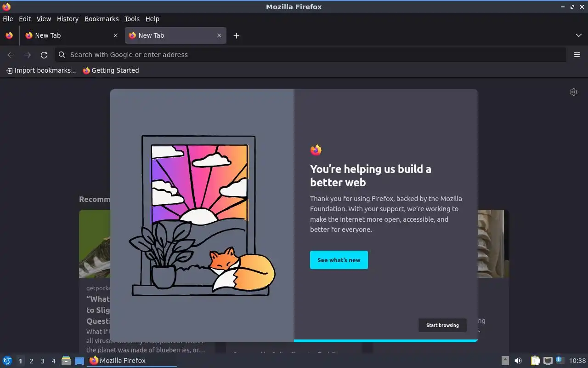The width and height of the screenshot is (588, 368).
Task: Click the Start browsing button
Action: click(442, 325)
